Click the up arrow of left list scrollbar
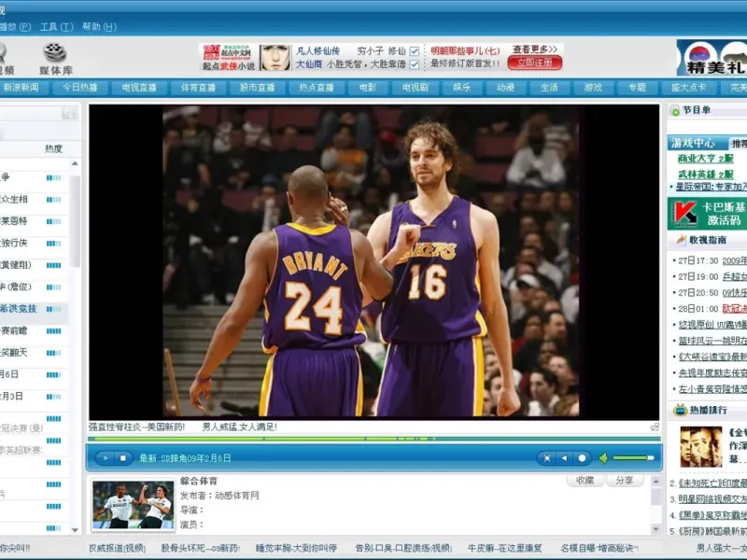Viewport: 747px width, 560px height. [75, 163]
